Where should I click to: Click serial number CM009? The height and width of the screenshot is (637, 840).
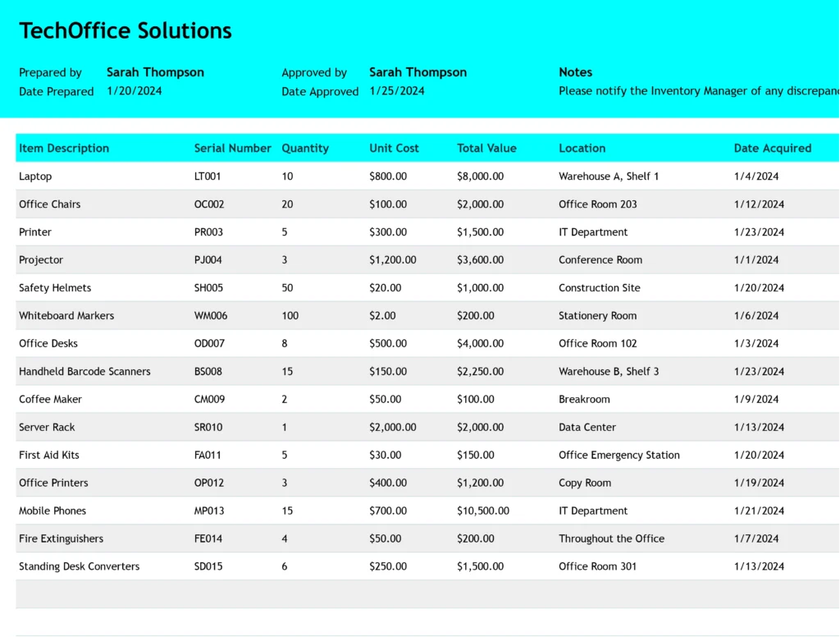209,400
